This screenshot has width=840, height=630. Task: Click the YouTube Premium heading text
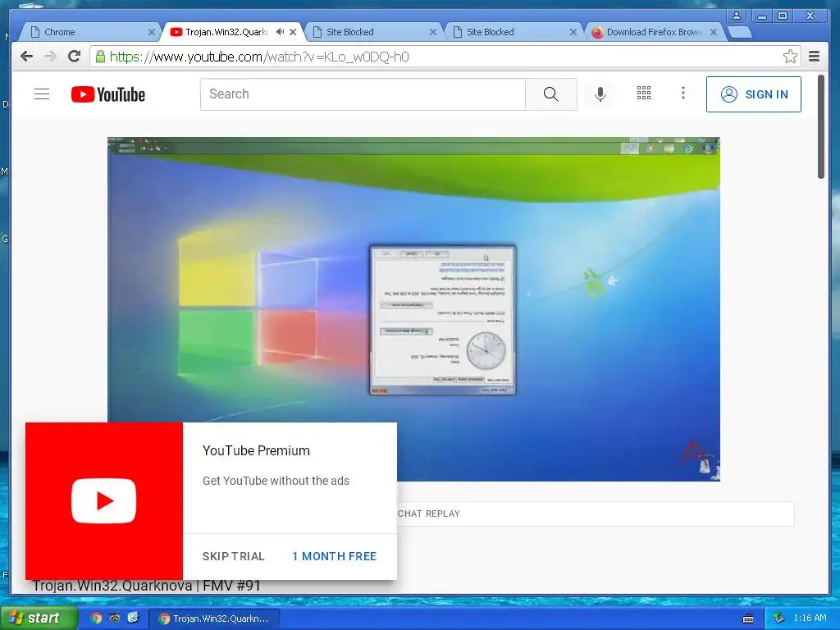pos(256,450)
